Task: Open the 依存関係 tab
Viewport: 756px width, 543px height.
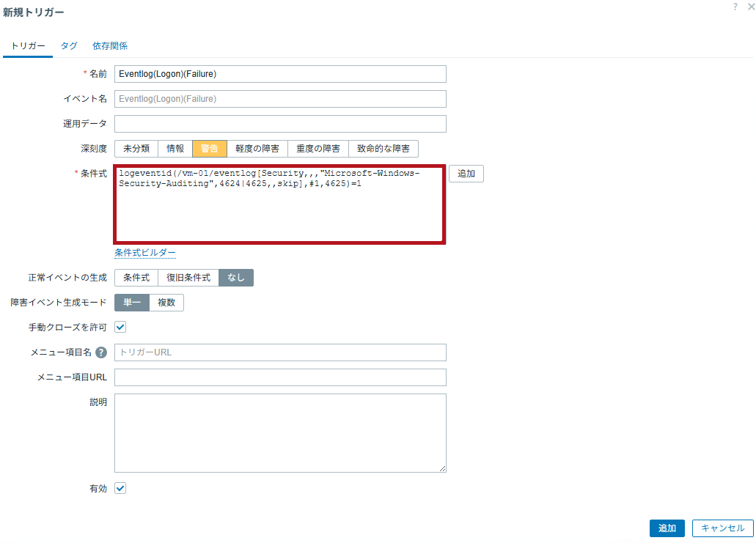Action: point(110,45)
